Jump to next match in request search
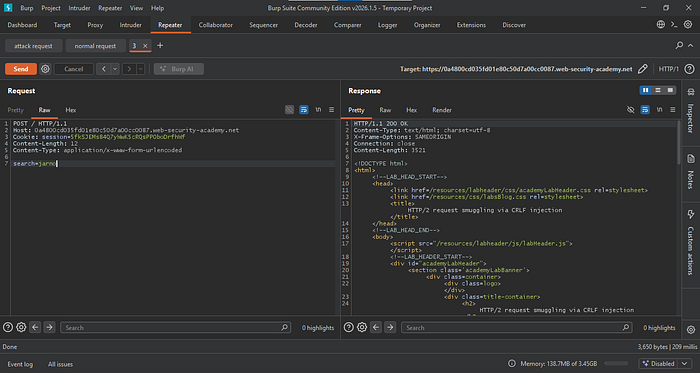The width and height of the screenshot is (700, 373). click(x=49, y=327)
